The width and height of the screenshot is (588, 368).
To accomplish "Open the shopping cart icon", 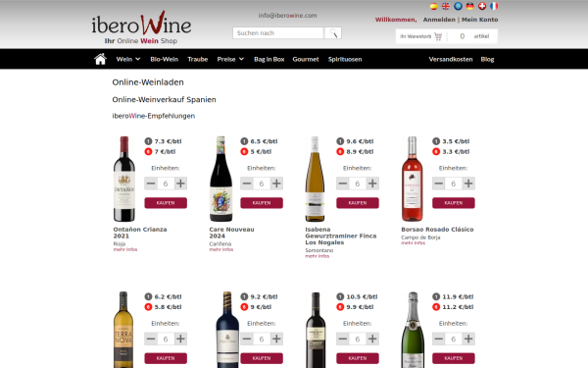I will (x=438, y=36).
